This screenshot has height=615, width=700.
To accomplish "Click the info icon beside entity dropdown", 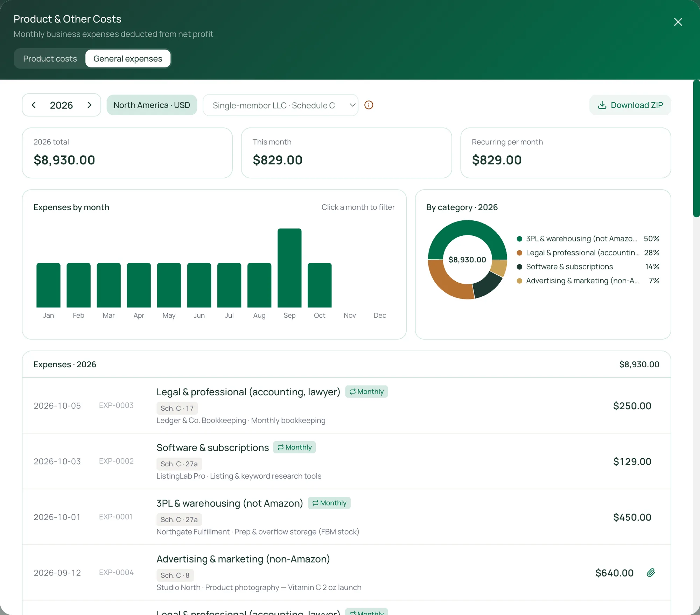I will coord(369,105).
